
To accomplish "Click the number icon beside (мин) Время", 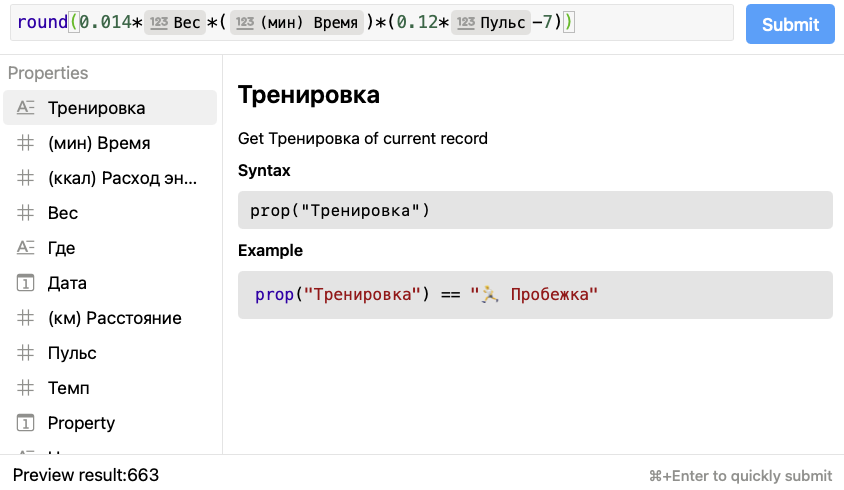I will point(26,143).
